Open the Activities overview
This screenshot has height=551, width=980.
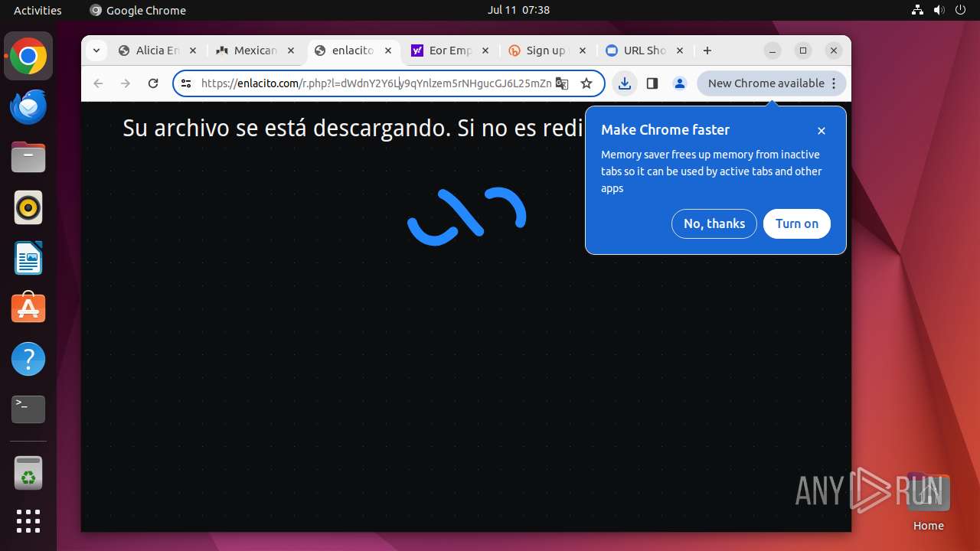pyautogui.click(x=38, y=10)
